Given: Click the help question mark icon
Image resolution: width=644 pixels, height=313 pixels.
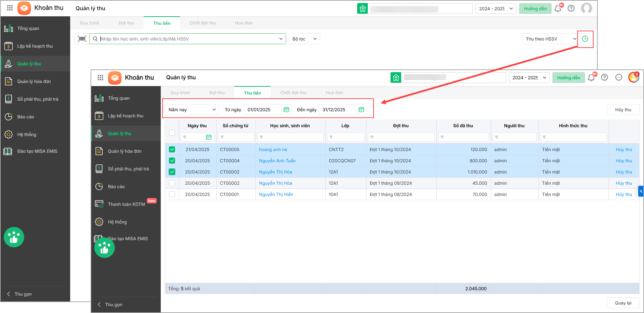Looking at the screenshot, I should tap(604, 78).
